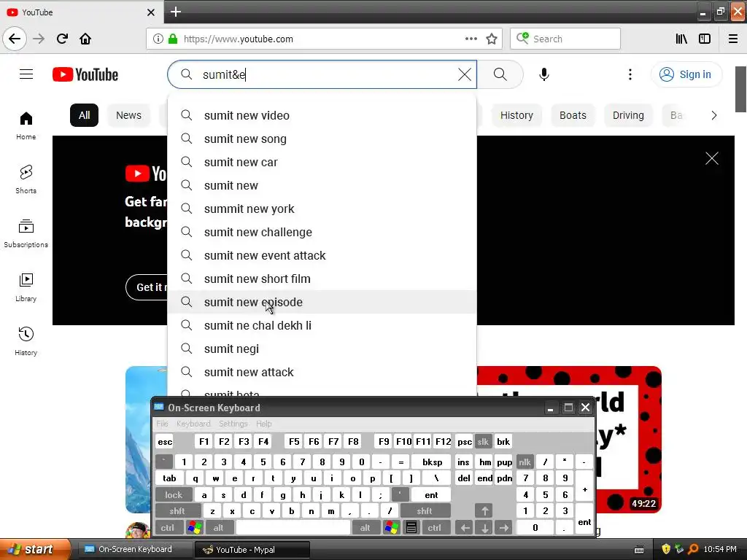
Task: Clear the search text with the X icon
Action: coord(465,74)
